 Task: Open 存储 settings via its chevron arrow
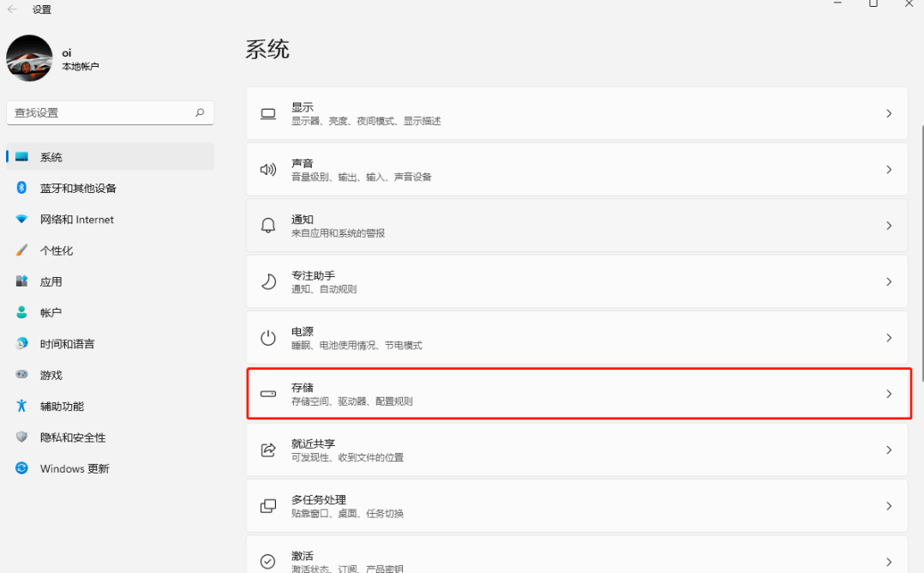[x=889, y=395]
